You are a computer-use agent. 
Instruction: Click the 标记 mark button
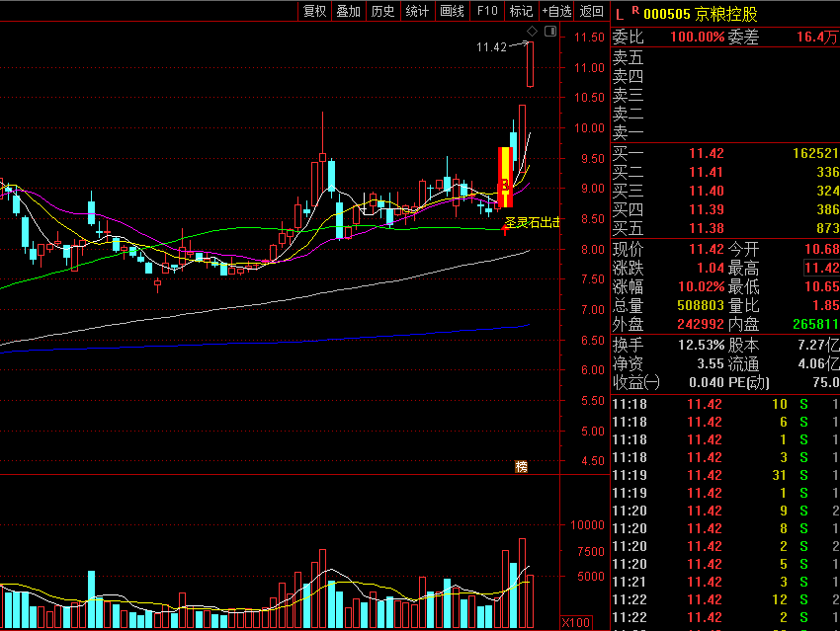(521, 11)
